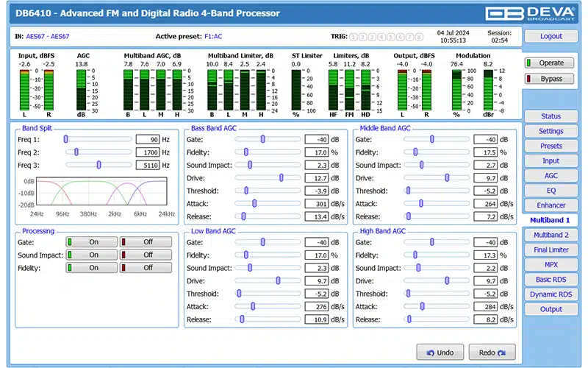Click High Band AGC Attack value field
588x368 pixels.
point(486,307)
